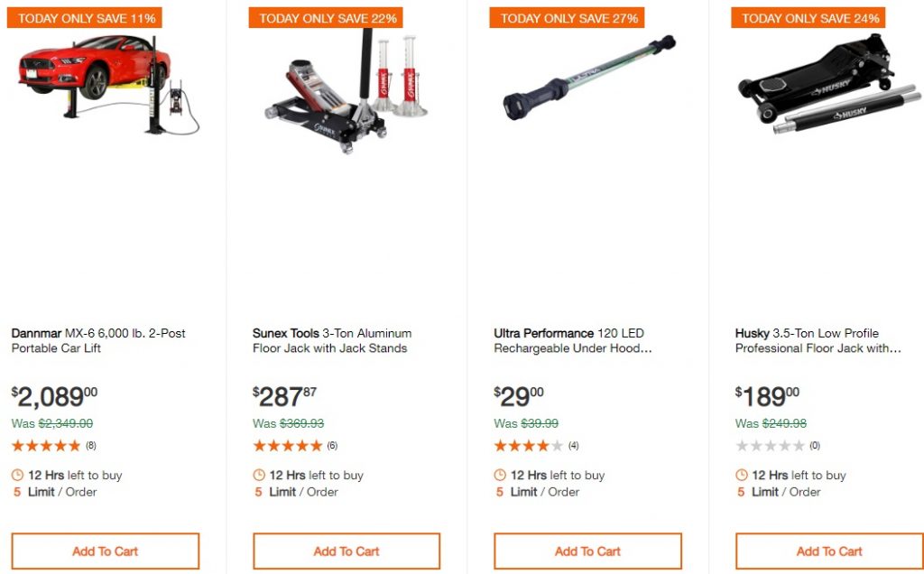
Task: Open Ultra Performance 120 LED Under Hood link
Action: tap(572, 340)
